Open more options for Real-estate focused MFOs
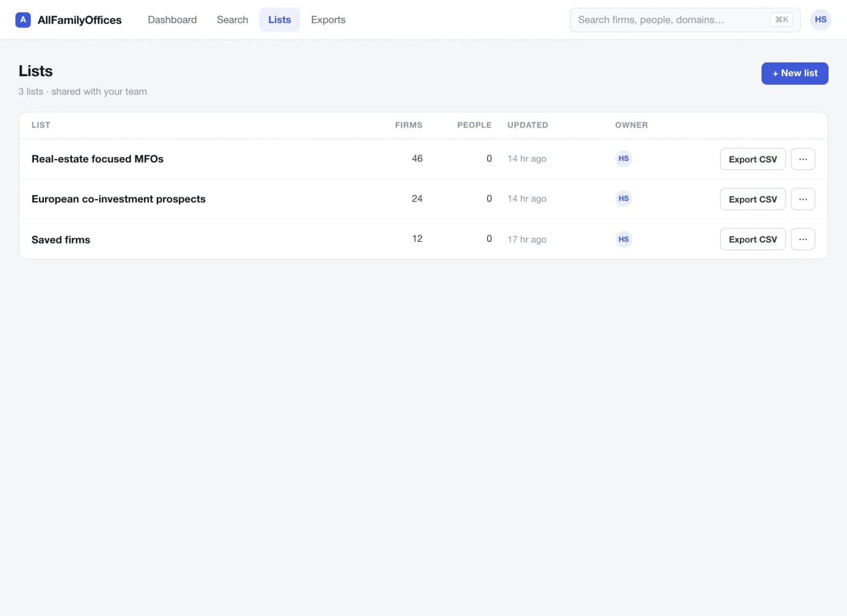This screenshot has height=616, width=847. point(803,159)
